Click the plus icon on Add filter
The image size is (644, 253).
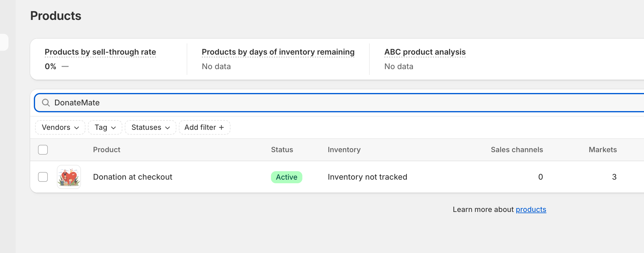(x=221, y=127)
